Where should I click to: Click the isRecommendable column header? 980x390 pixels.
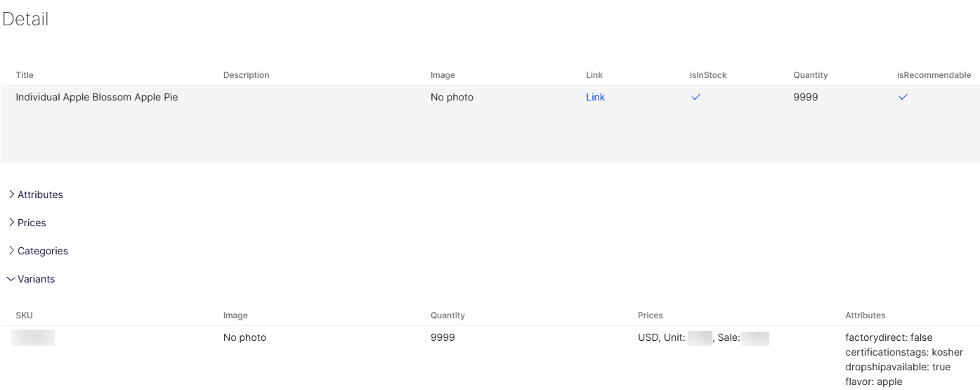click(x=934, y=75)
